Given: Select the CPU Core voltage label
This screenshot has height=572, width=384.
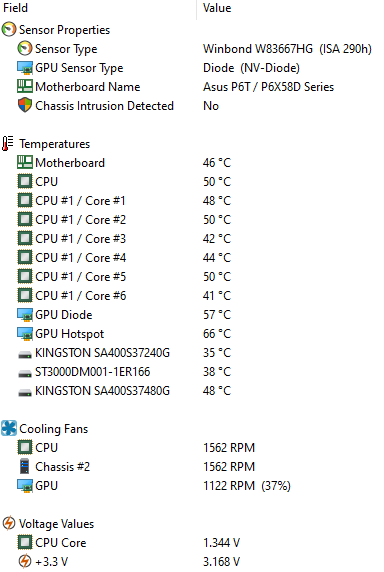Looking at the screenshot, I should [61, 542].
